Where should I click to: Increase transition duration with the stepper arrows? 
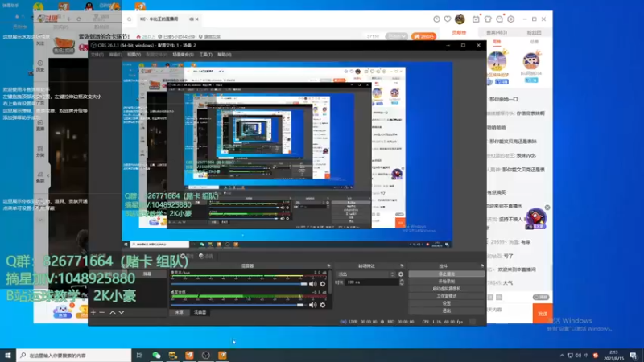(401, 281)
